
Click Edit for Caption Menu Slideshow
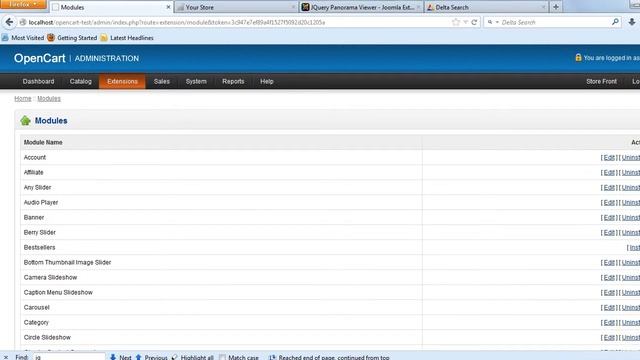pyautogui.click(x=609, y=293)
